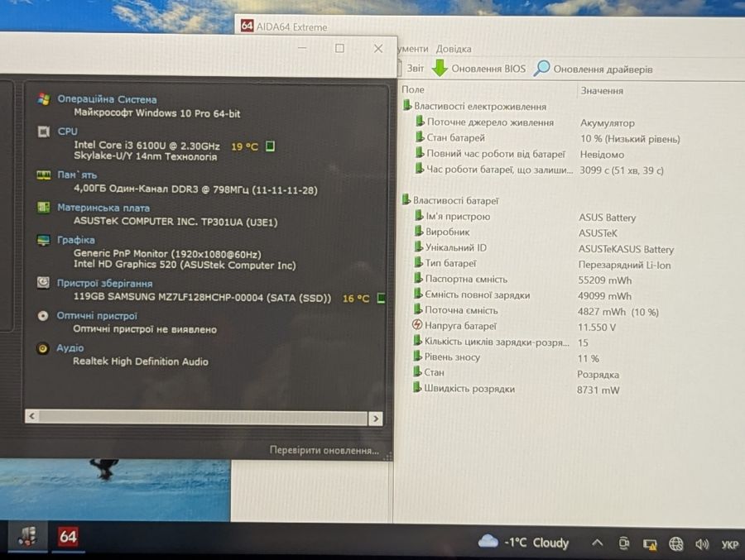Click the green CPU temperature indicator square
The height and width of the screenshot is (560, 745).
pos(270,146)
